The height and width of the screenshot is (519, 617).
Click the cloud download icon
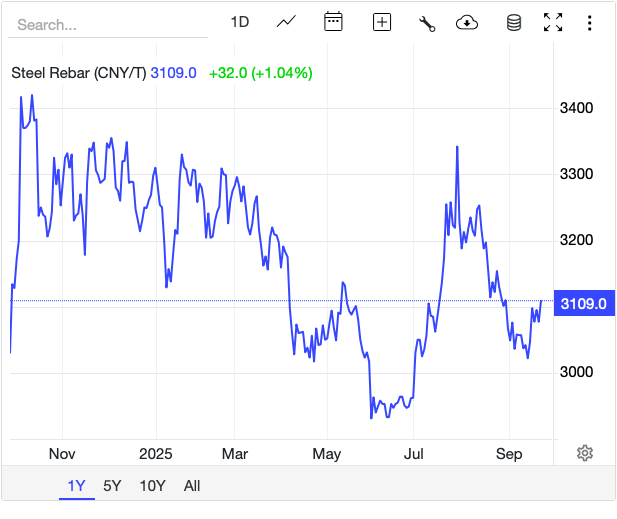tap(467, 23)
